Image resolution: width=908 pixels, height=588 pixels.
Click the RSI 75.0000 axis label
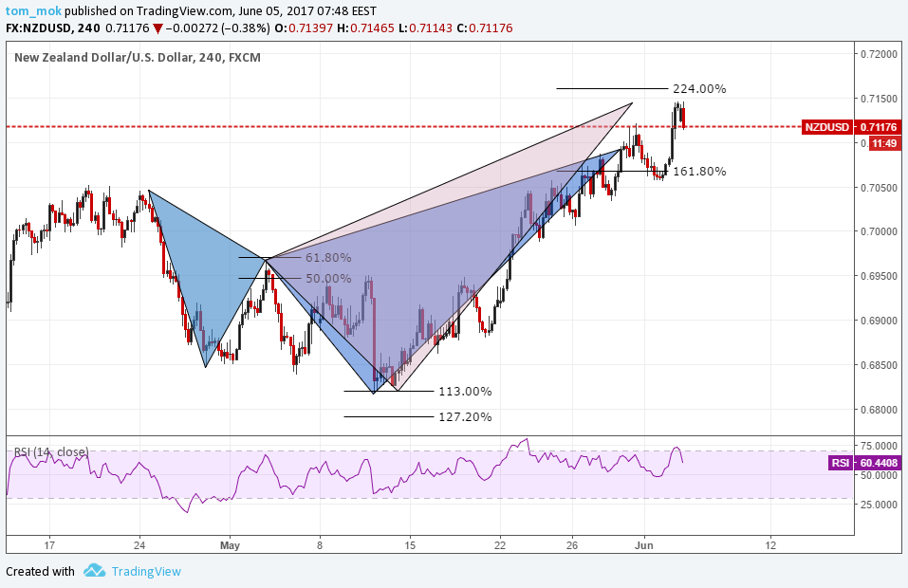(879, 446)
